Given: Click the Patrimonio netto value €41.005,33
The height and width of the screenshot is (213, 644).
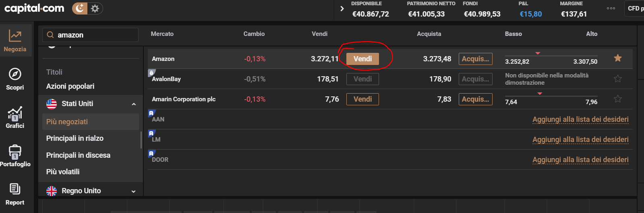Looking at the screenshot, I should point(426,14).
